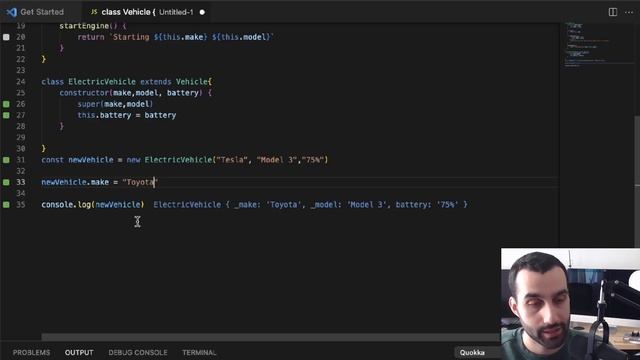This screenshot has height=360, width=640.
Task: Click the return statement on line 20
Action: [x=176, y=37]
